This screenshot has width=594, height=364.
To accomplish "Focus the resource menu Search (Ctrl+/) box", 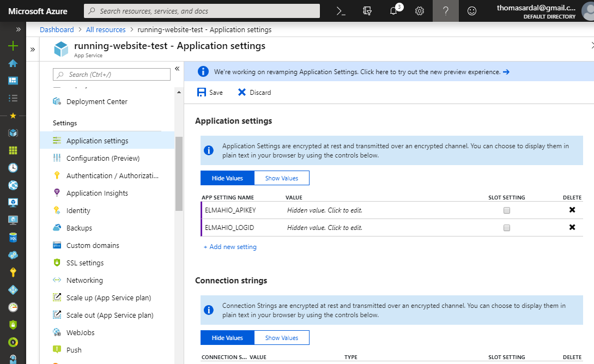I will 112,75.
